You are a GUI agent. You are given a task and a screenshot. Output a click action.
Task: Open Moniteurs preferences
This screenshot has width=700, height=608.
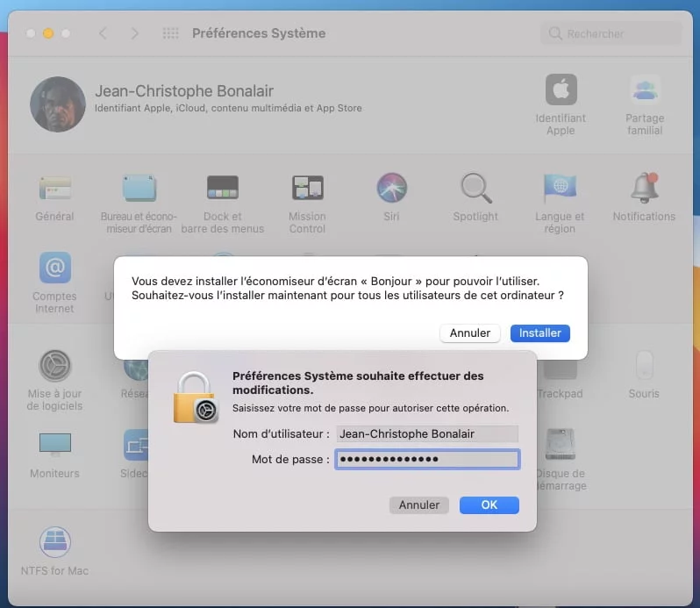coord(55,444)
